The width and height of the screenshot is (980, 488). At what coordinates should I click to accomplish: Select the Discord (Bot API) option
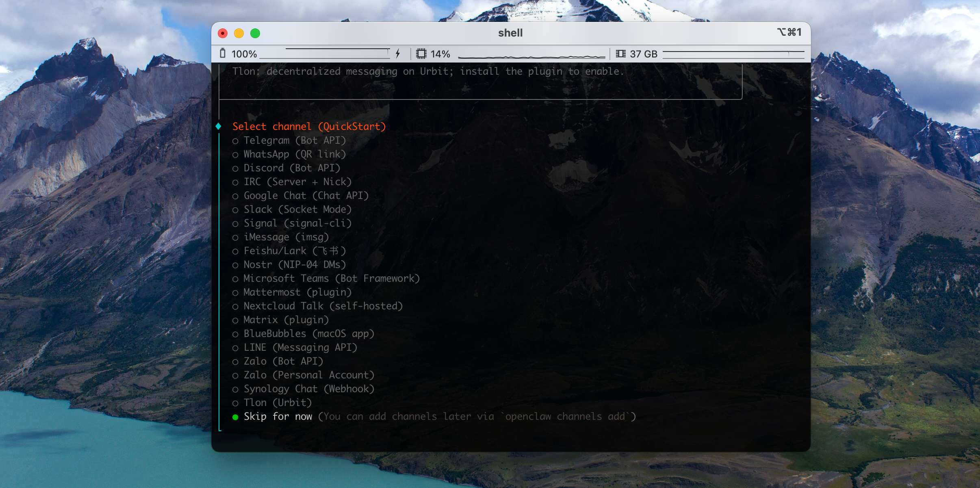coord(291,168)
